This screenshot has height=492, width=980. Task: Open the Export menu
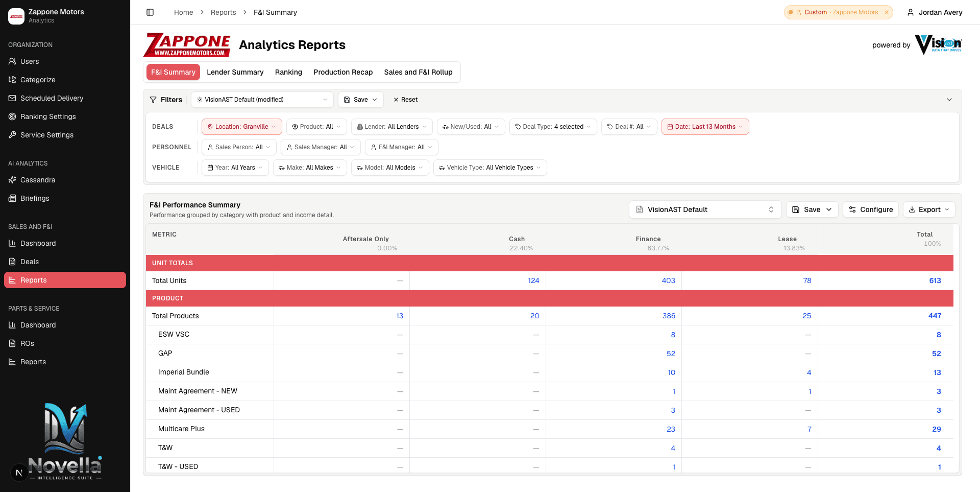[x=928, y=209]
